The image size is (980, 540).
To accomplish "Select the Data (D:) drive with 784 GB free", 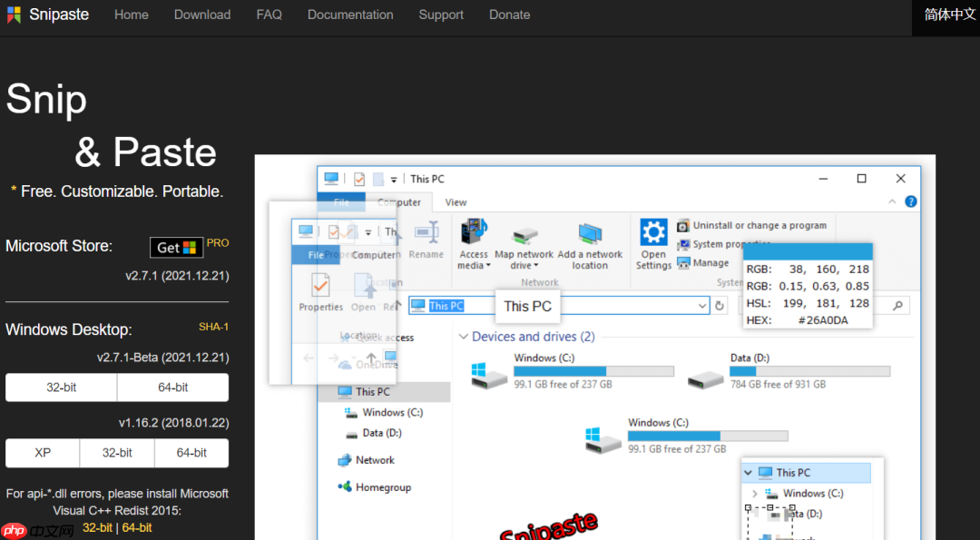I will point(789,371).
